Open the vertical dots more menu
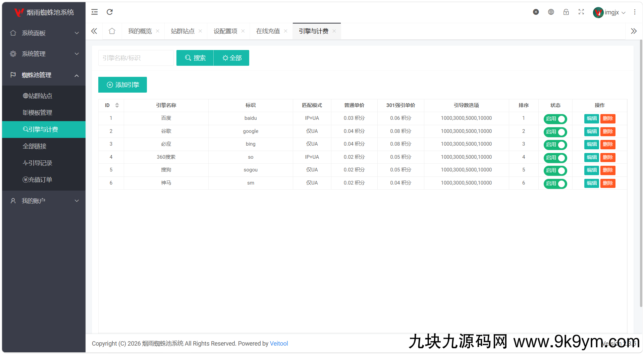 pyautogui.click(x=635, y=12)
